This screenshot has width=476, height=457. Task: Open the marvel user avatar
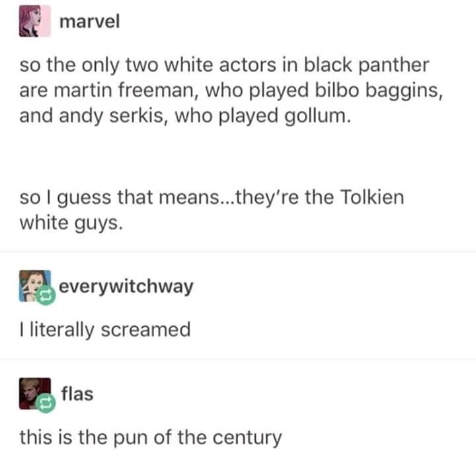34,21
